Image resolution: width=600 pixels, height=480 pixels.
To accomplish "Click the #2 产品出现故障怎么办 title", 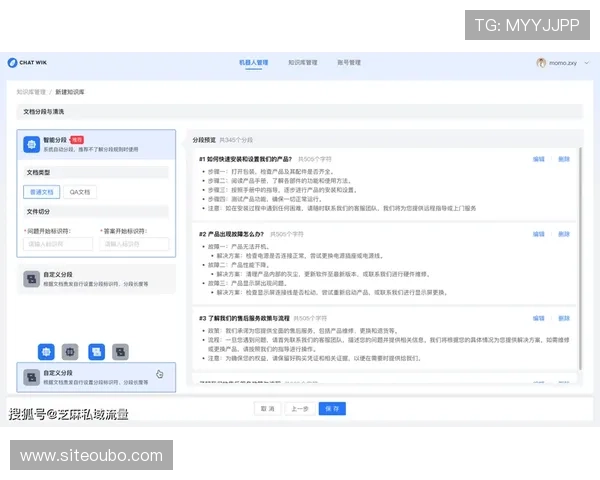I will tap(231, 234).
